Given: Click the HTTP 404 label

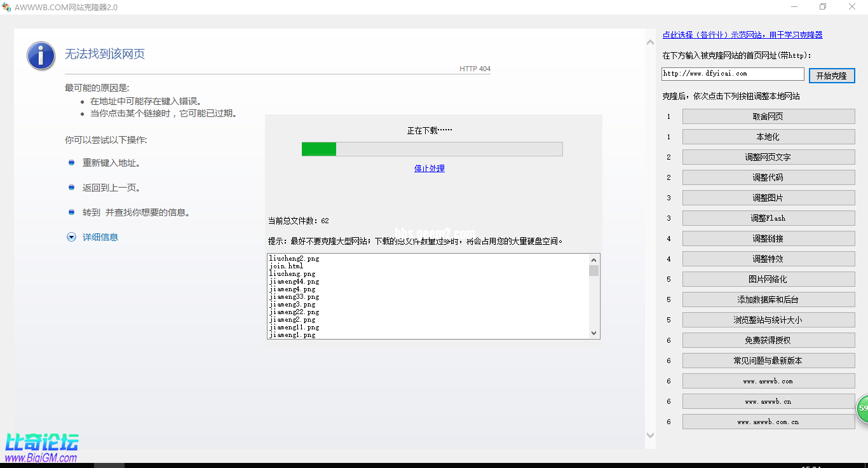Looking at the screenshot, I should click(475, 69).
